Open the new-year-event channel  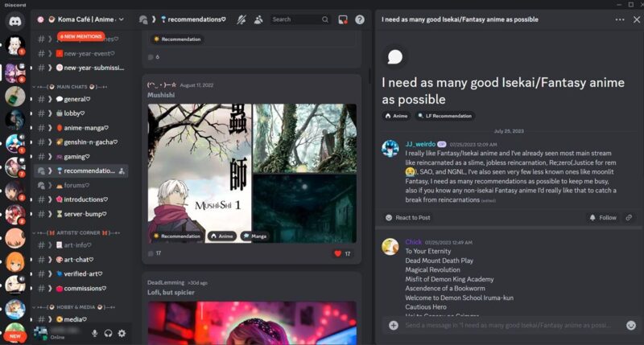pyautogui.click(x=81, y=53)
